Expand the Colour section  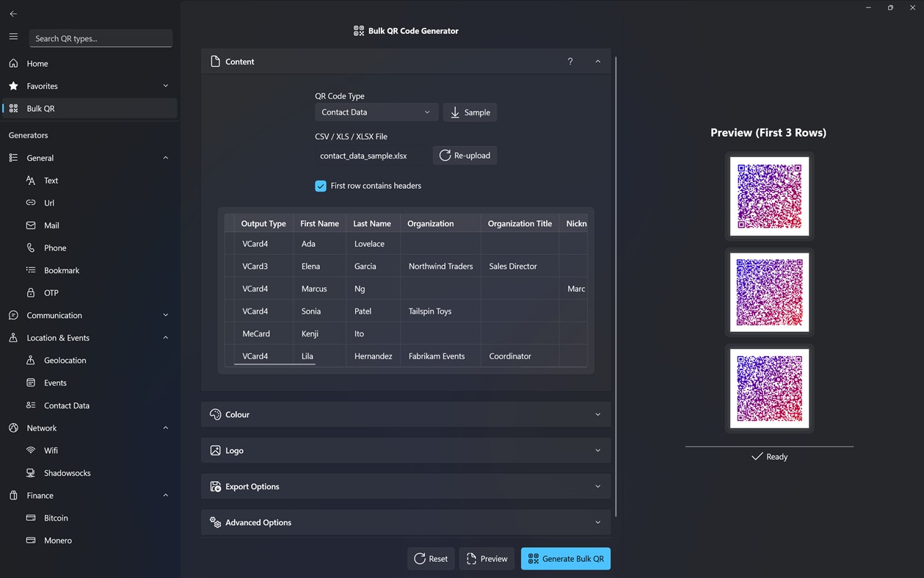click(406, 414)
